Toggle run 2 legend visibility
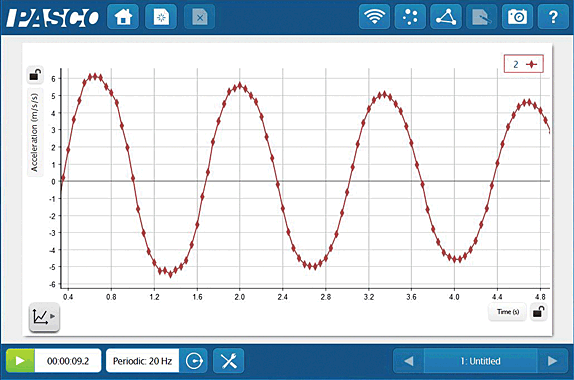This screenshot has width=574, height=380. point(523,64)
